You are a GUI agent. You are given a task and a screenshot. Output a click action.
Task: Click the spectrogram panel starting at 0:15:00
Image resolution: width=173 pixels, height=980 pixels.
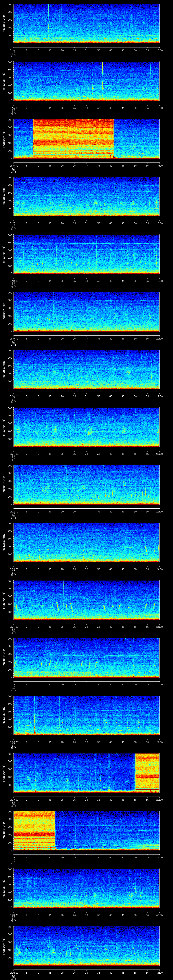(x=86, y=81)
